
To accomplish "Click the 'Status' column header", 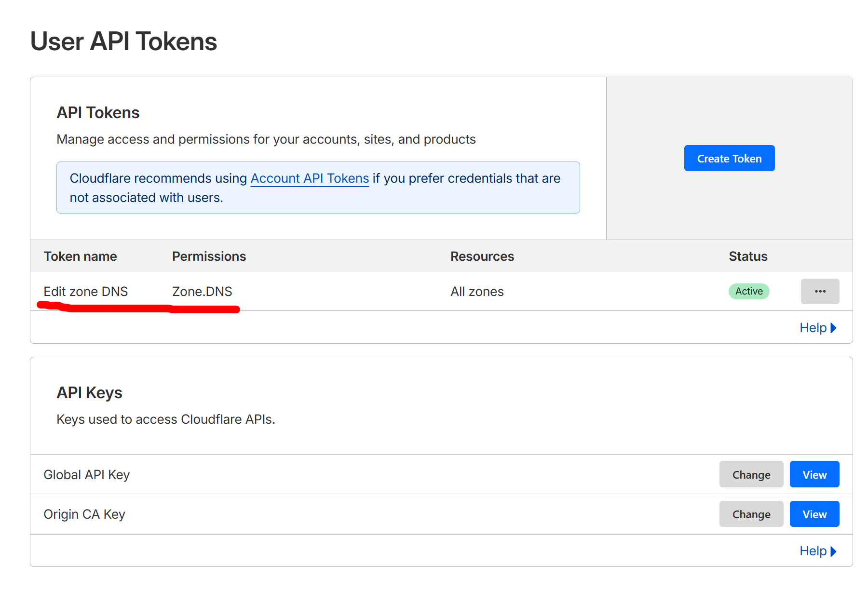I will [x=748, y=256].
